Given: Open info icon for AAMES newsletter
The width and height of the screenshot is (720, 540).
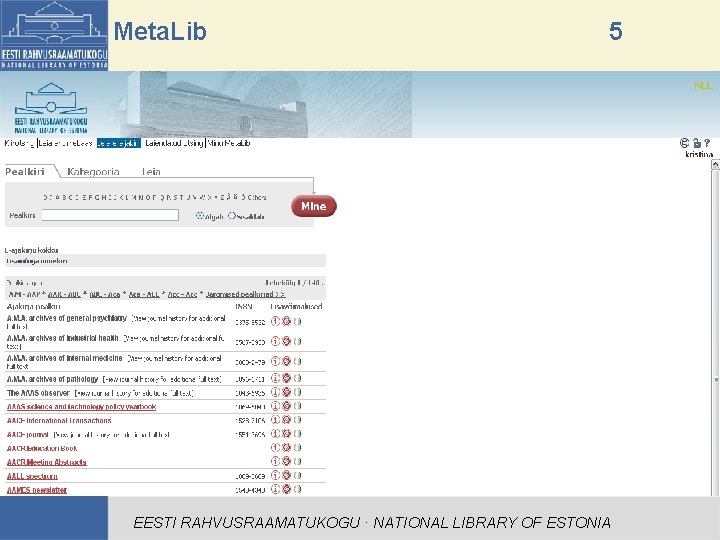Looking at the screenshot, I should coord(275,489).
